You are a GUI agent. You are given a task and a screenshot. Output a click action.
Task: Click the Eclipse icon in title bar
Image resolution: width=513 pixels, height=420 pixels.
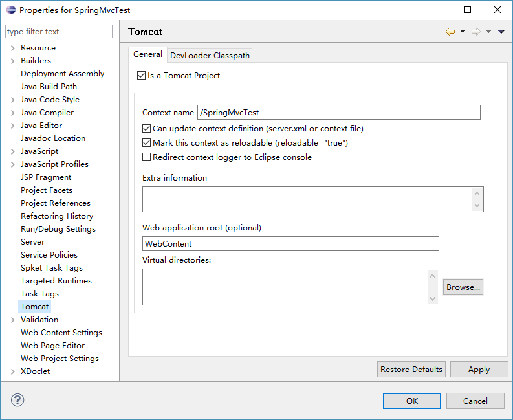[10, 10]
